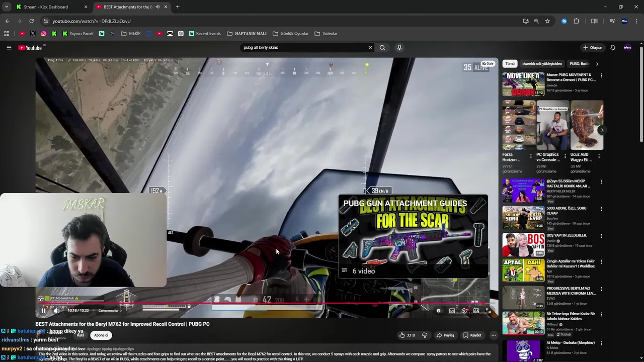Open options for 'MEKİP HAFTALIK KOMİK ANLAR'
Image resolution: width=644 pixels, height=362 pixels.
601,182
